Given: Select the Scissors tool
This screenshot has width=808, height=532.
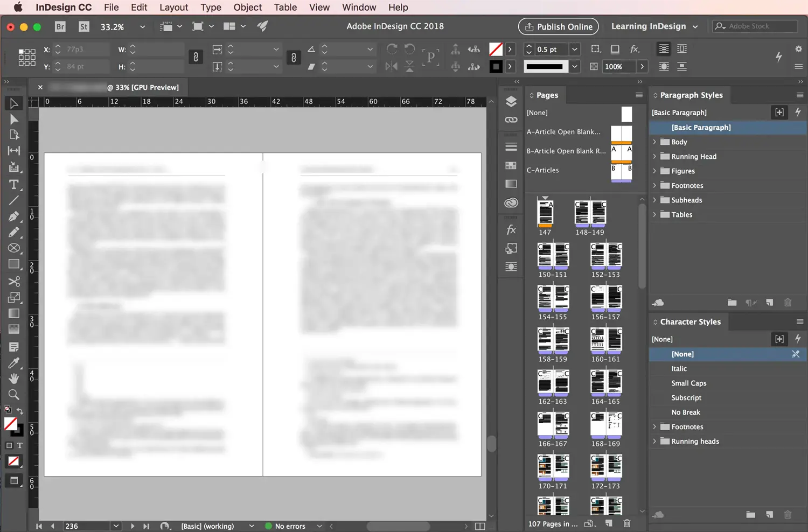Looking at the screenshot, I should tap(14, 282).
